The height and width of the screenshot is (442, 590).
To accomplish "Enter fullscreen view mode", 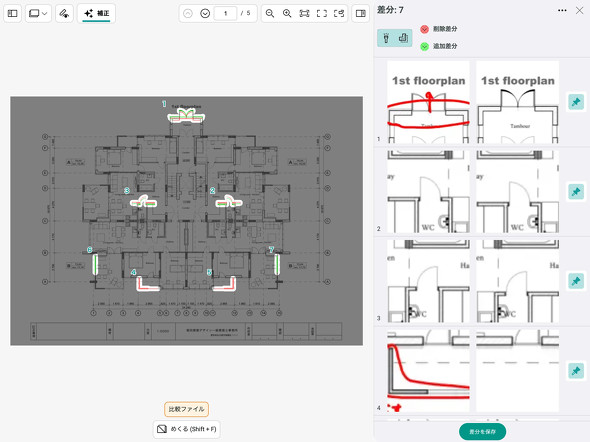I will [322, 14].
